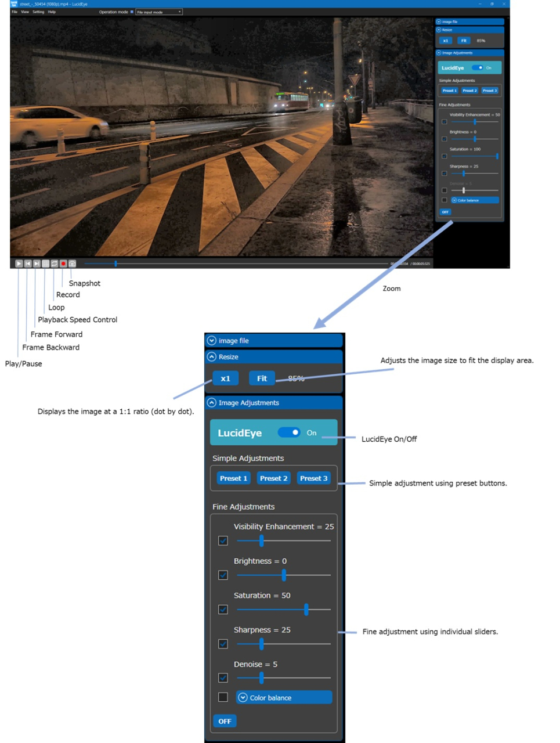
Task: Step one frame forward
Action: pyautogui.click(x=37, y=264)
